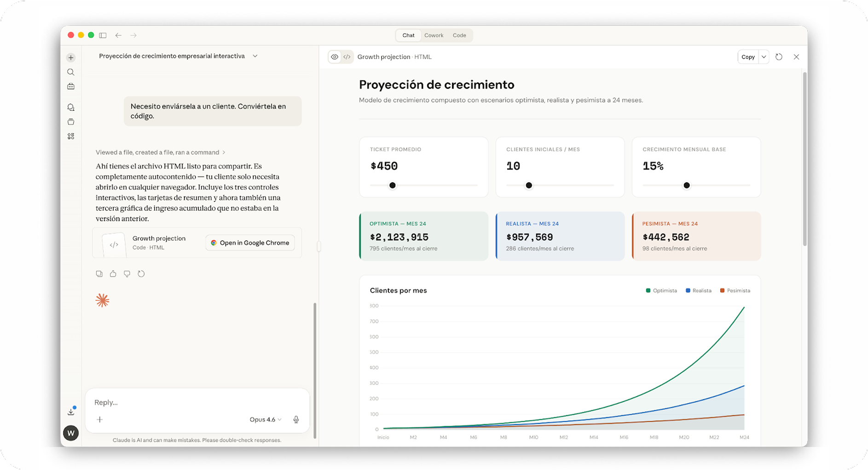Click the Realista $957,569 summary card
The image size is (868, 470).
(560, 236)
